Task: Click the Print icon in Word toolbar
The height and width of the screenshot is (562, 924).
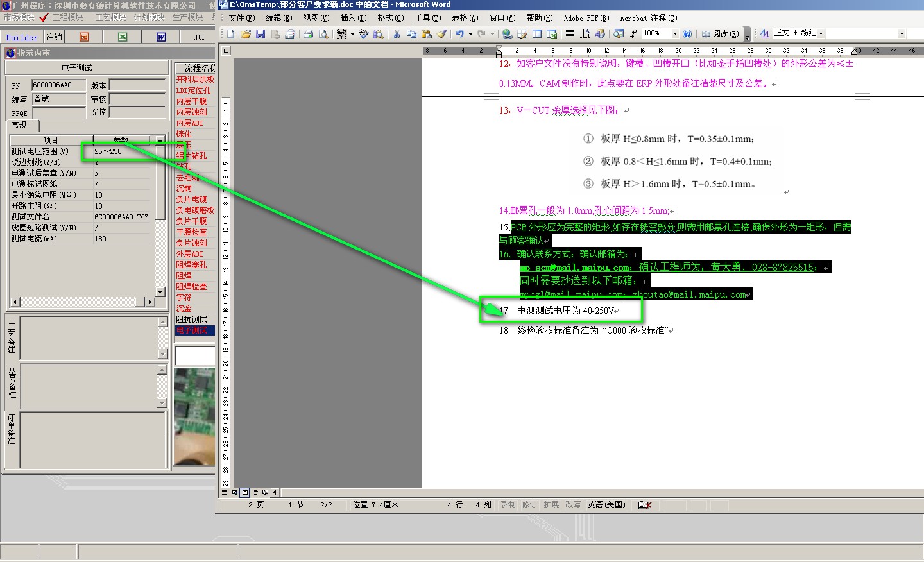Action: (308, 34)
